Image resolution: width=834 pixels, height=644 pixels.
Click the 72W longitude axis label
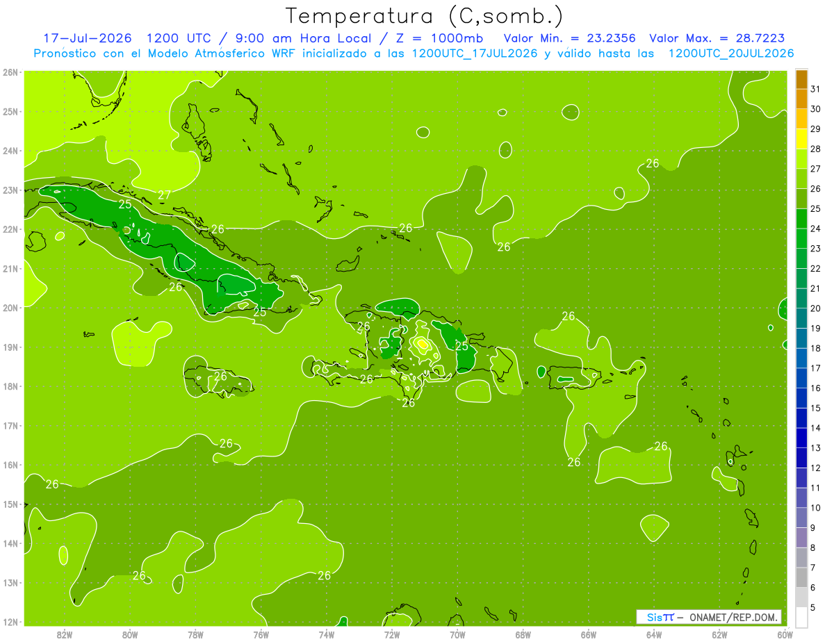pos(392,634)
